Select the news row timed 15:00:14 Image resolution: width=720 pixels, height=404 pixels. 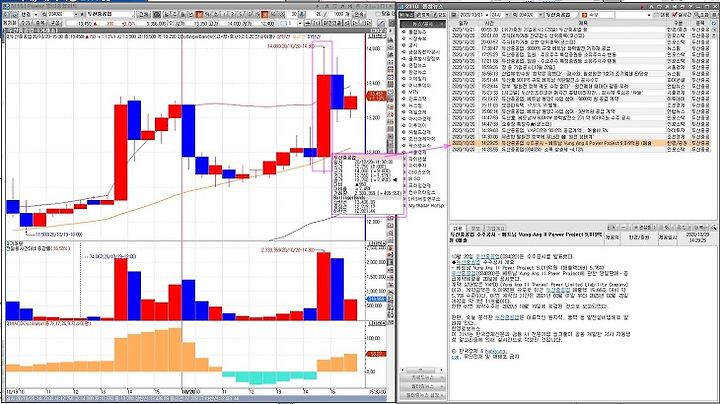coord(580,112)
